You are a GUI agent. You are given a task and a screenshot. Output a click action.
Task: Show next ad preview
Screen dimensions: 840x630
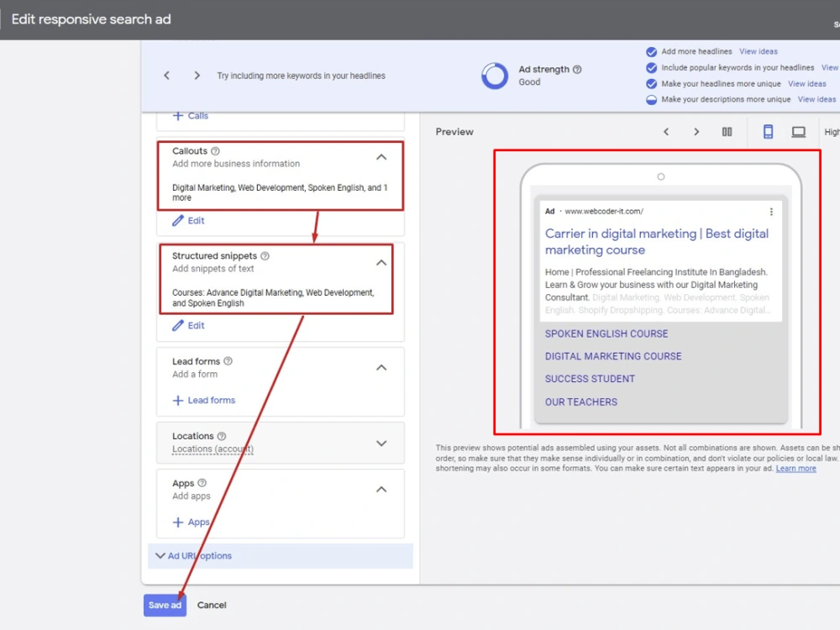point(696,132)
